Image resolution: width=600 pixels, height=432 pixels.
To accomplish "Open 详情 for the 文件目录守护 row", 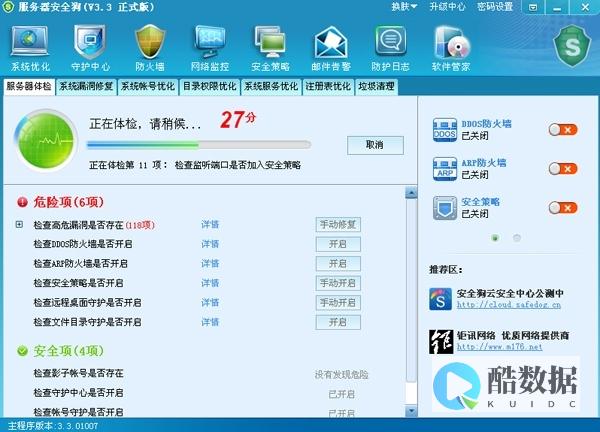I will click(210, 322).
